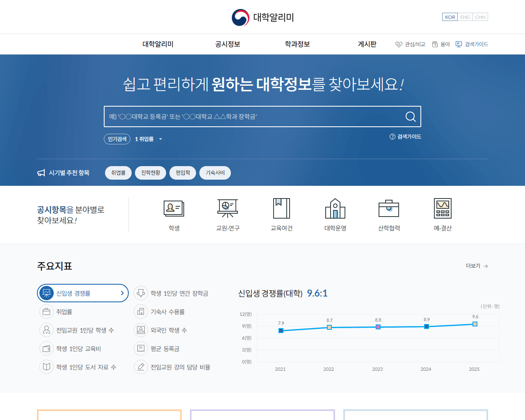Switch language to ENG
Viewport: 525px width, 420px height.
click(x=465, y=17)
